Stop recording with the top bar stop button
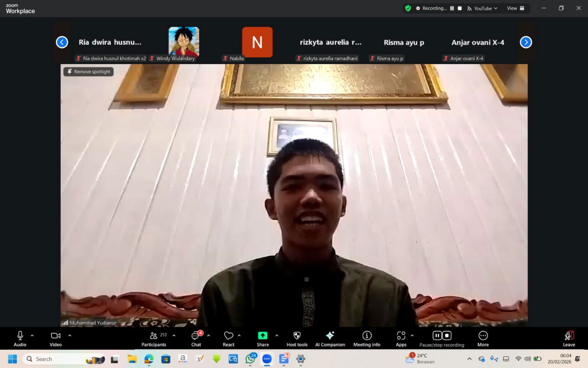The image size is (588, 368). [x=460, y=8]
